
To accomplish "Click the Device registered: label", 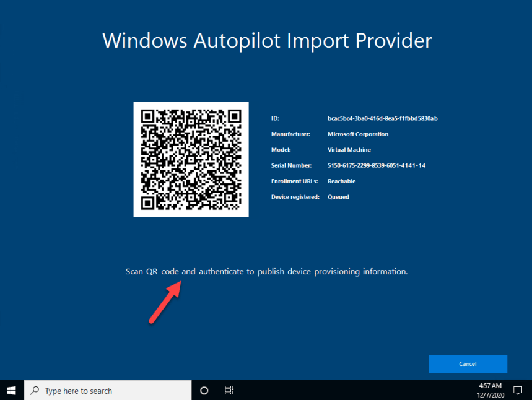I will (x=295, y=197).
